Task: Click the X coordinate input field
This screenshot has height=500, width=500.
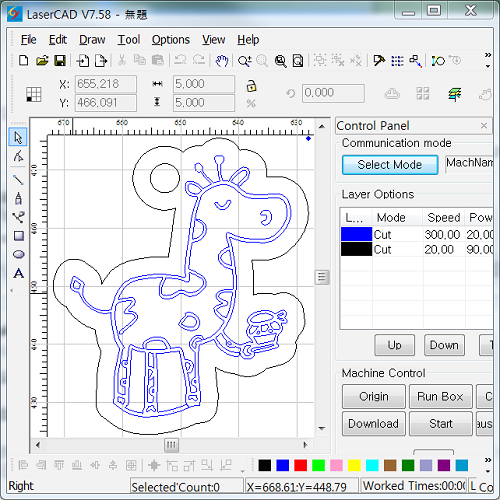Action: point(106,84)
